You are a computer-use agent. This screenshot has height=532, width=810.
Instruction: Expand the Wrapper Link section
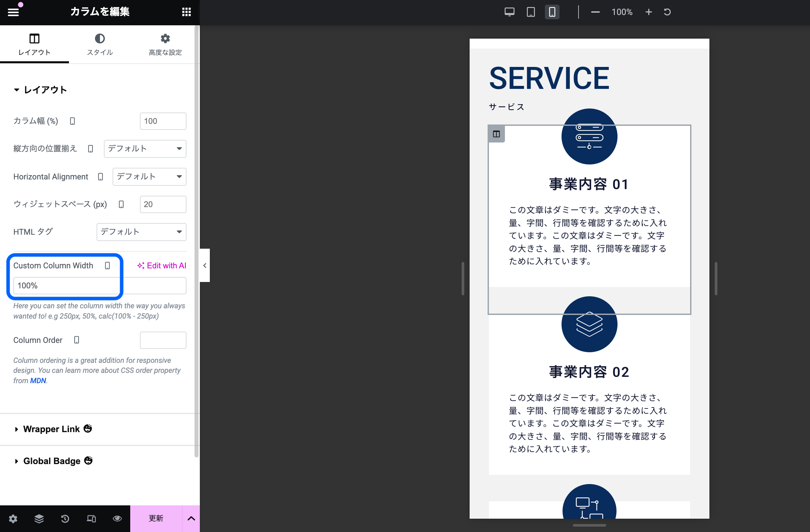(x=52, y=429)
